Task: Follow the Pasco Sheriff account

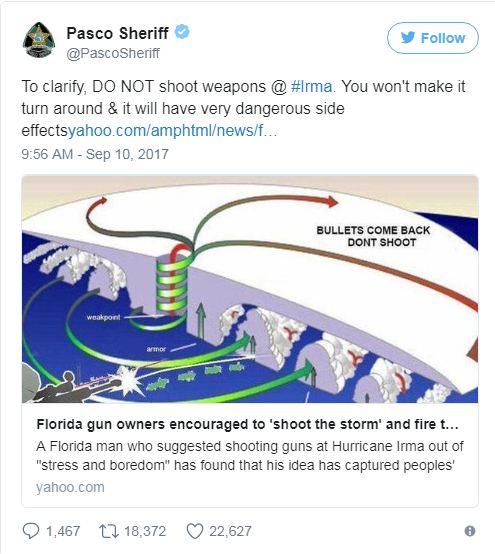Action: (x=433, y=38)
